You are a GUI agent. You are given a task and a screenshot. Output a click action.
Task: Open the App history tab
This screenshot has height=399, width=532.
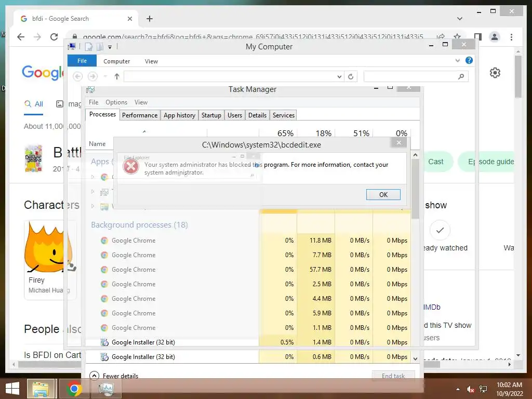[x=179, y=115]
